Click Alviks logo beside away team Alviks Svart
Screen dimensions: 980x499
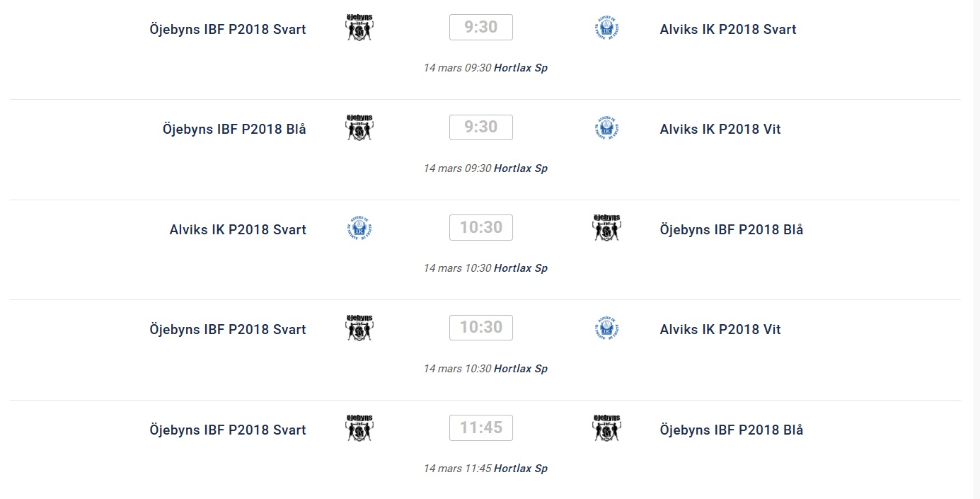(606, 28)
